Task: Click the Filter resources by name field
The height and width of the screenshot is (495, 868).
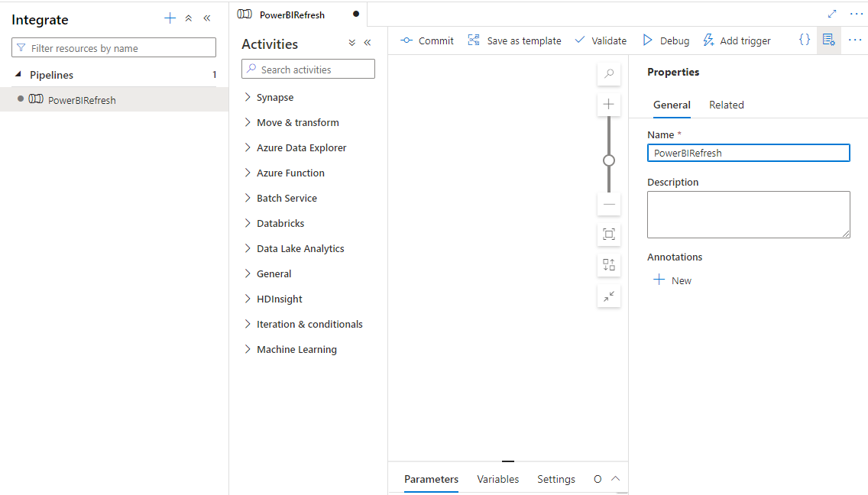Action: click(114, 47)
